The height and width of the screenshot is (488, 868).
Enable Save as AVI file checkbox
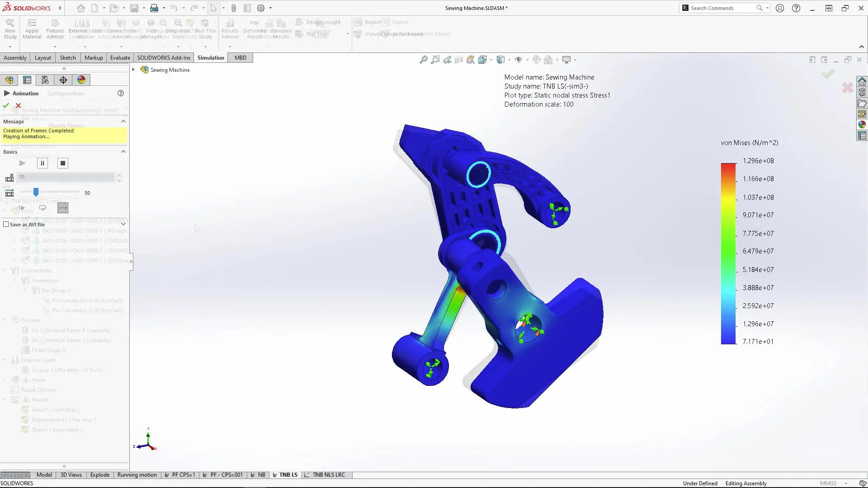tap(6, 224)
